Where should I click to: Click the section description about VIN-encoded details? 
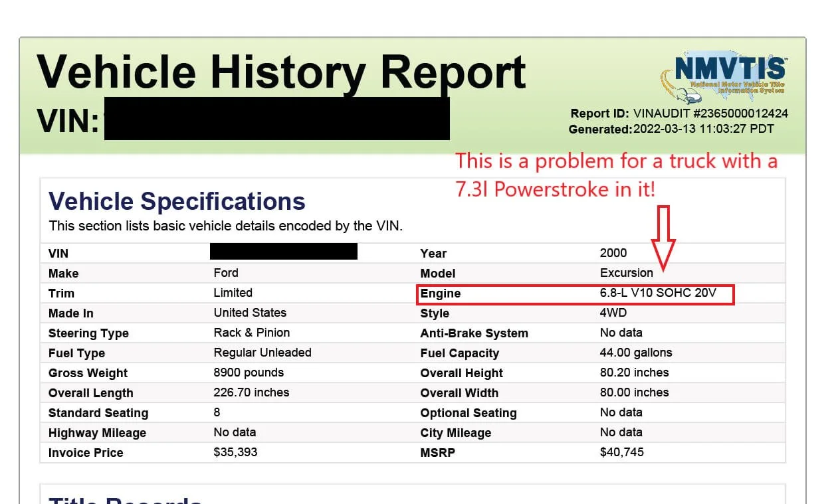tap(226, 226)
